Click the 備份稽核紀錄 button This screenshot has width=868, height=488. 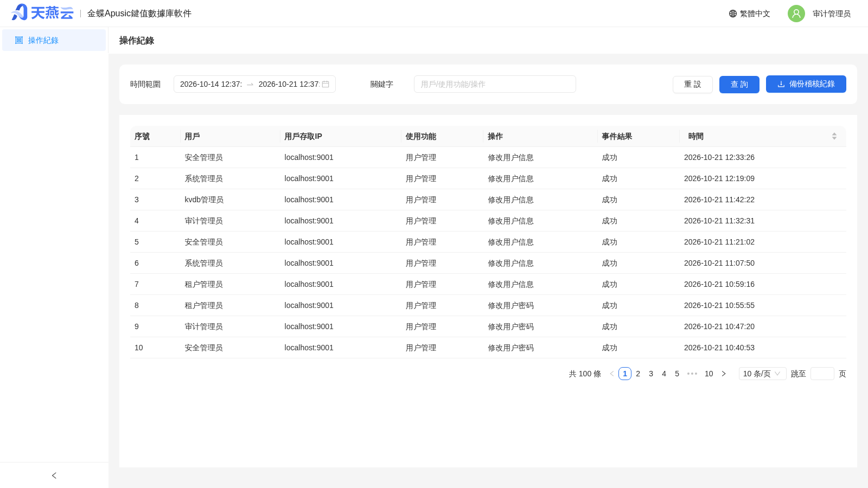click(806, 84)
